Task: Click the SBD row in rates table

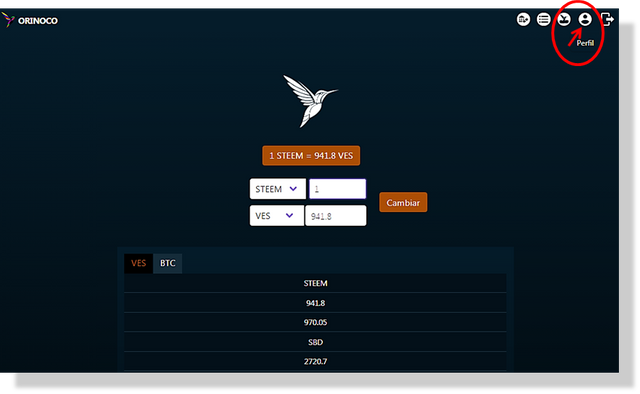Action: [x=315, y=342]
